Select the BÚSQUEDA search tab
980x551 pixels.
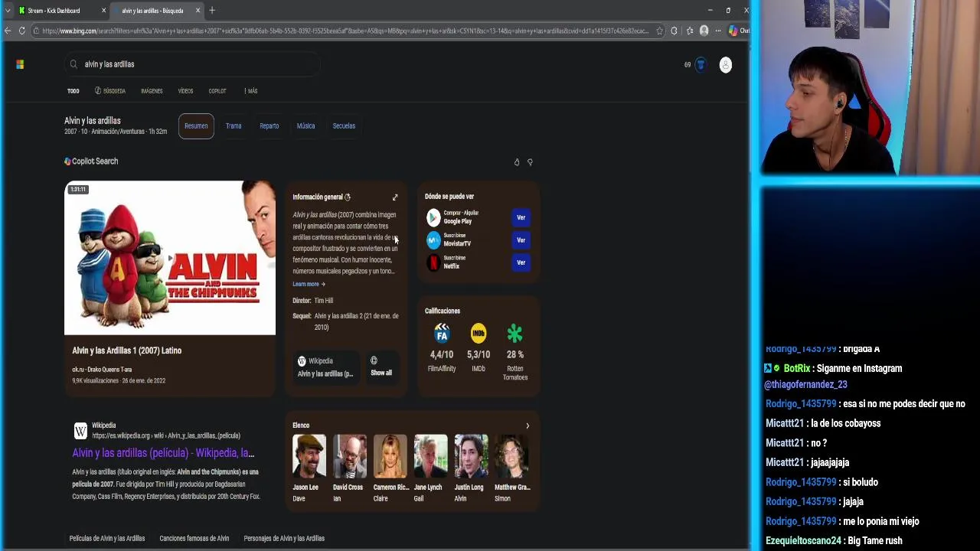click(110, 91)
